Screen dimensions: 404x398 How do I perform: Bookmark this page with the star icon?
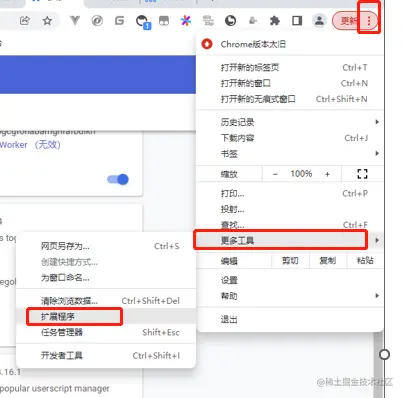(48, 21)
